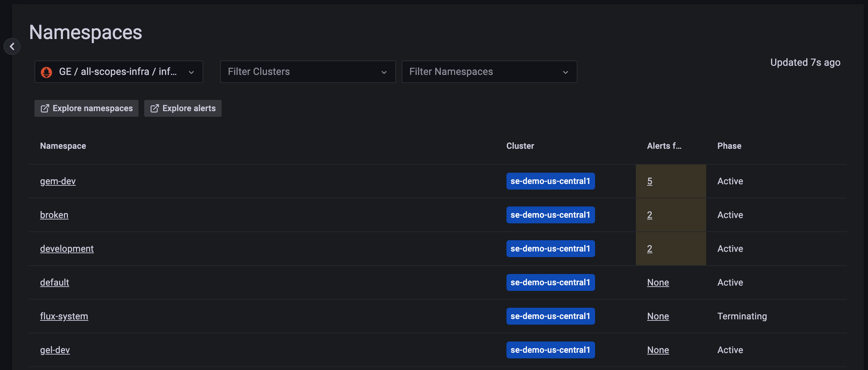The width and height of the screenshot is (868, 370).
Task: Click the se-demo-us-central1 cluster badge for default
Action: point(550,282)
